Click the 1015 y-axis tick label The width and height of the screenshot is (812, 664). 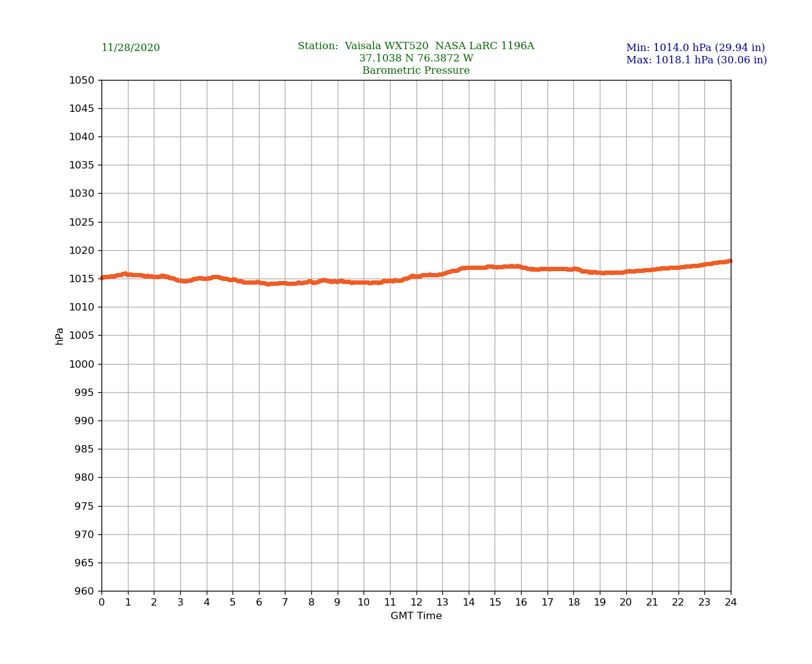coord(82,279)
